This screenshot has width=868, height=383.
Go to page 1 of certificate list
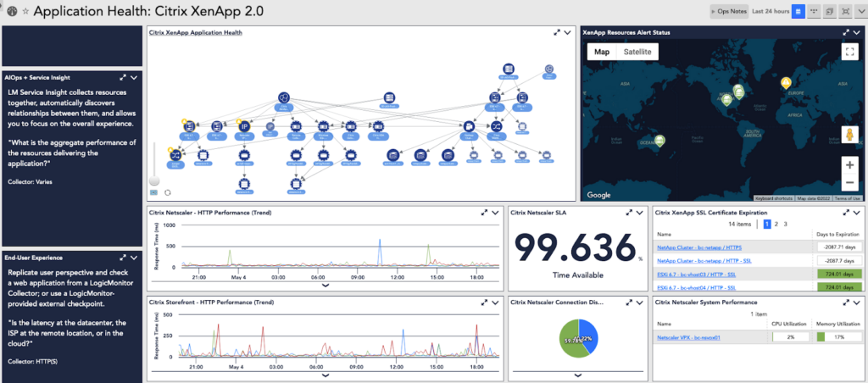click(767, 225)
